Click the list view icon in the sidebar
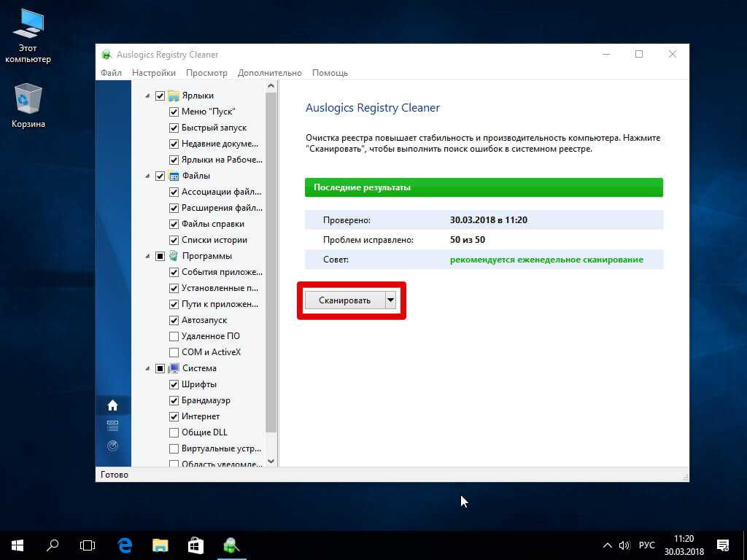 coord(112,426)
